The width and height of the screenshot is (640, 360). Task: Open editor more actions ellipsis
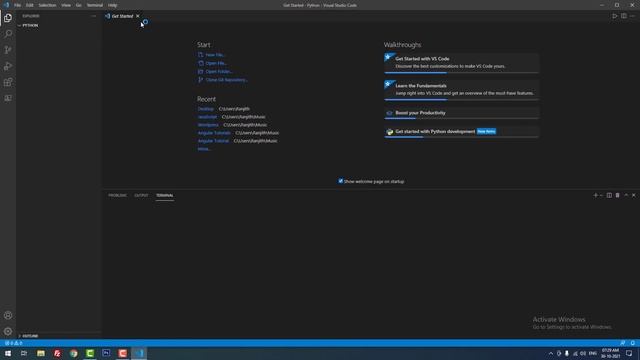[632, 16]
